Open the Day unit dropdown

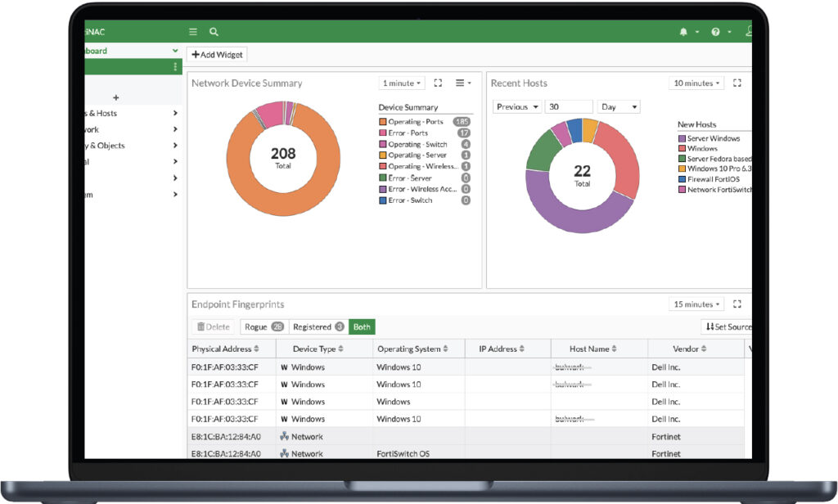619,106
